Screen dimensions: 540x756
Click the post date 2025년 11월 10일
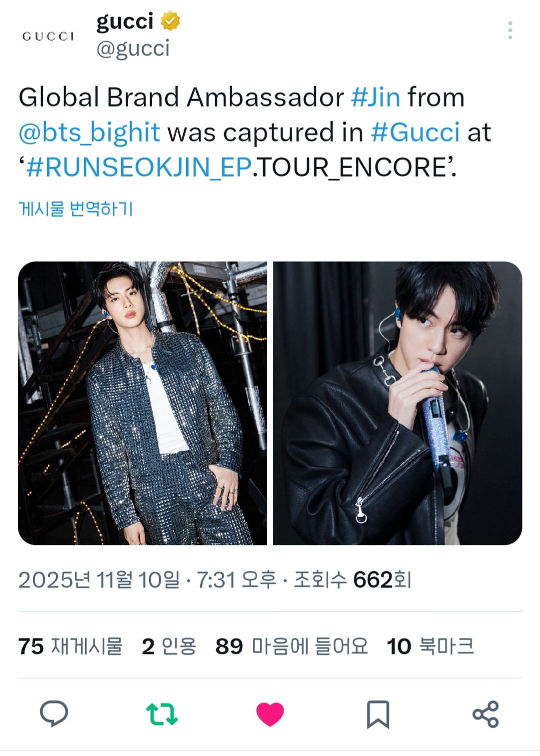pyautogui.click(x=99, y=580)
